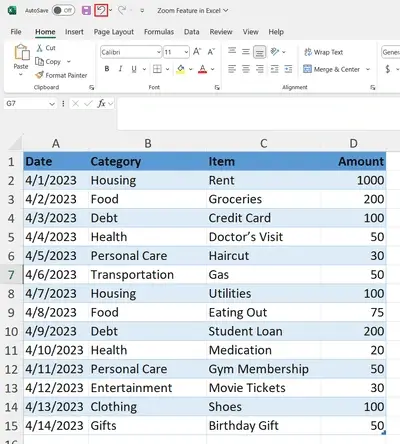Click the Merge & Center button

332,69
